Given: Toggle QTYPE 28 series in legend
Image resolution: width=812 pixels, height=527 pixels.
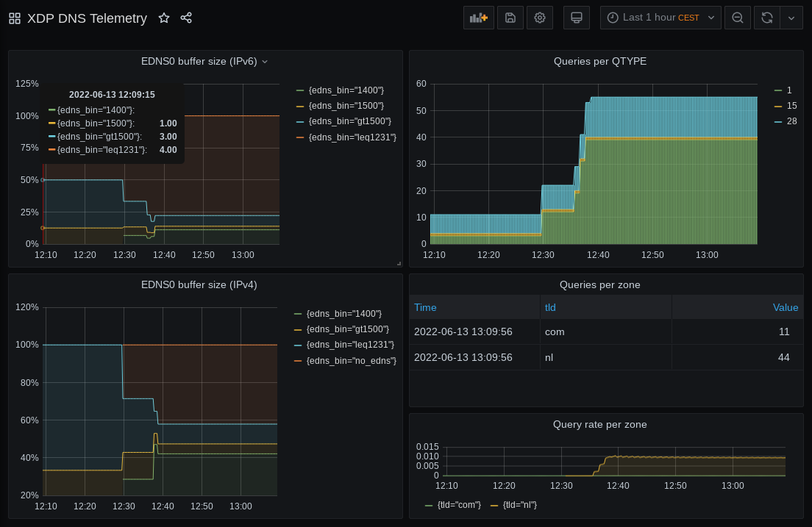Looking at the screenshot, I should point(791,121).
